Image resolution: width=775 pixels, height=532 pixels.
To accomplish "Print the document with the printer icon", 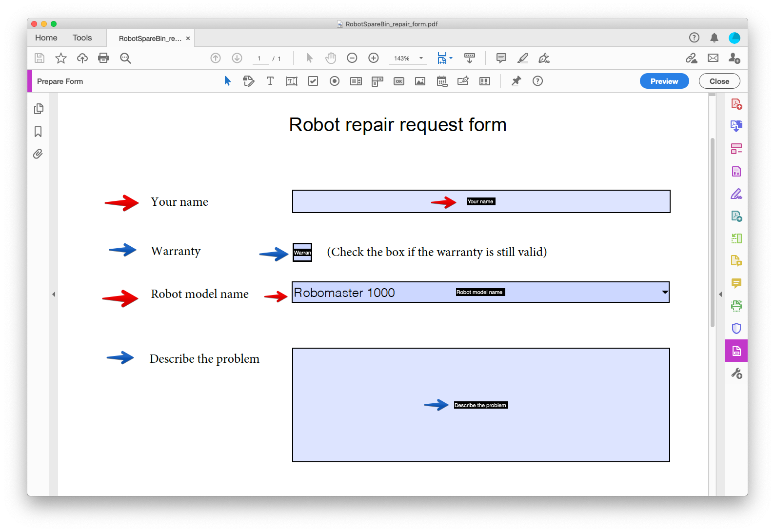I will [x=103, y=58].
